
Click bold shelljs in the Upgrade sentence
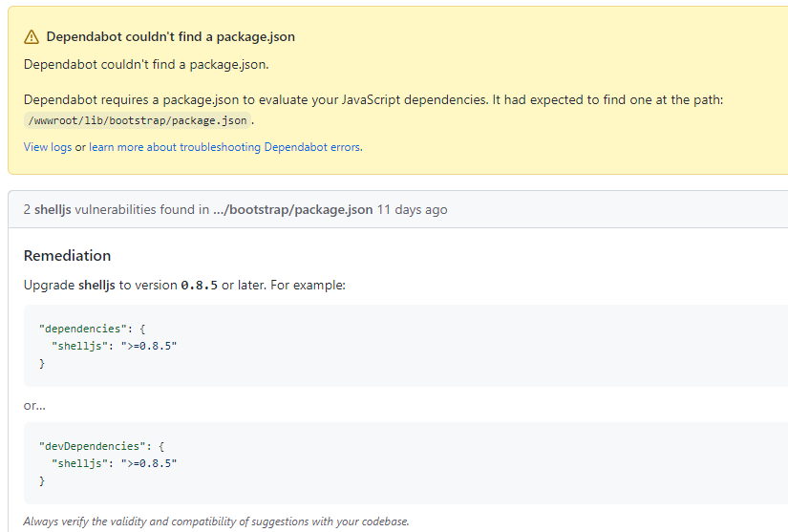(x=96, y=286)
